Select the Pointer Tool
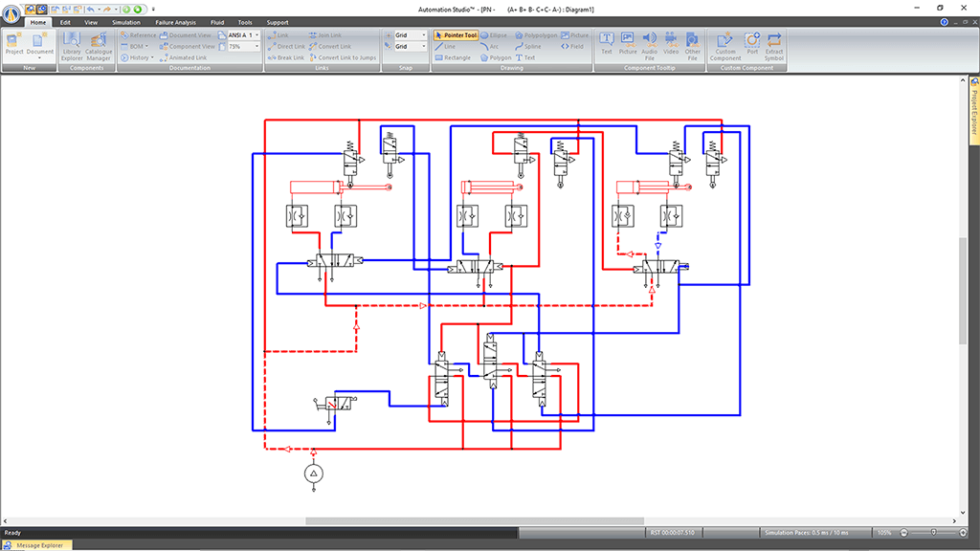The image size is (980, 551). pyautogui.click(x=456, y=35)
